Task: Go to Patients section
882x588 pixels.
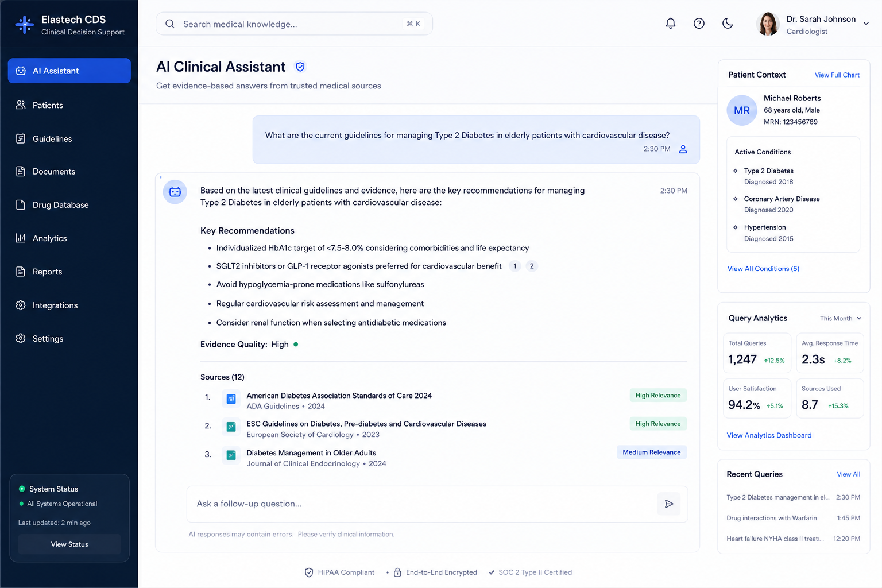Action: tap(69, 105)
